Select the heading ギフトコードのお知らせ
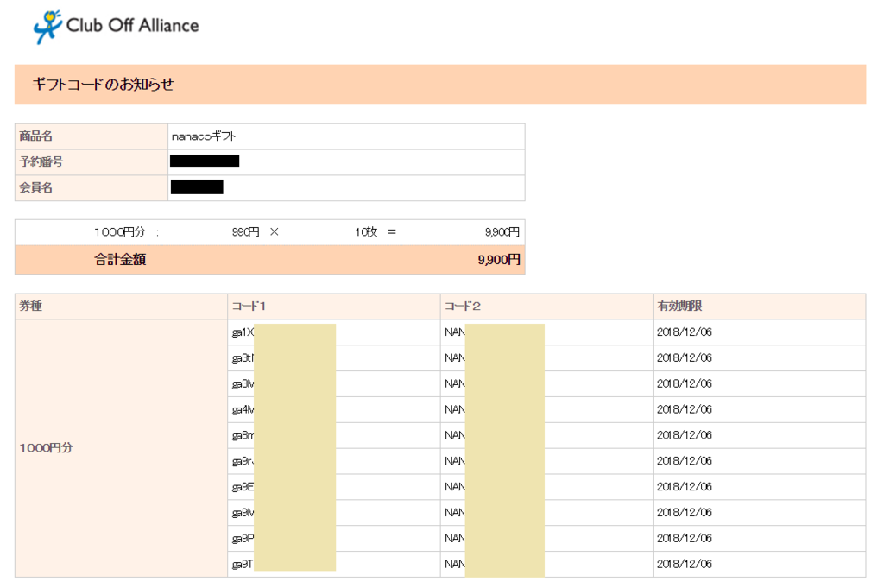Image resolution: width=884 pixels, height=588 pixels. [x=103, y=85]
